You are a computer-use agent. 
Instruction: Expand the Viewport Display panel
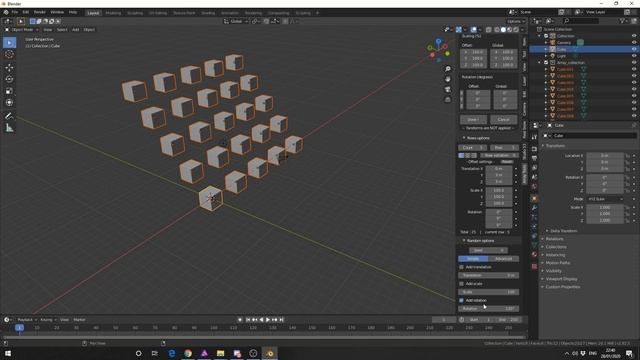point(561,279)
